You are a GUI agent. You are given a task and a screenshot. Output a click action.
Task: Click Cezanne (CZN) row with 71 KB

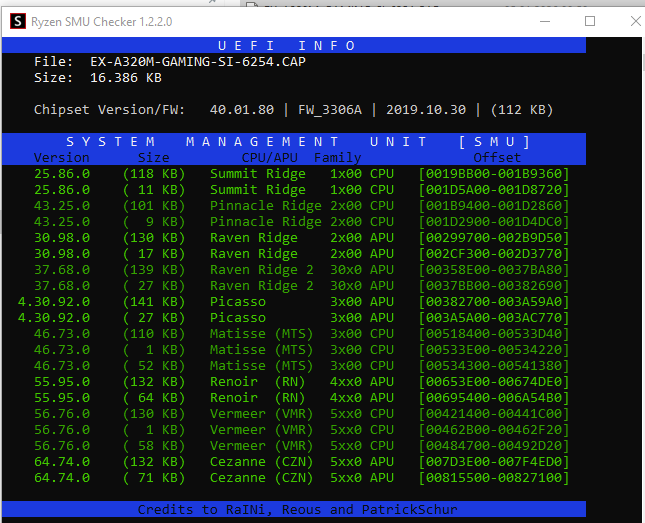coord(302,478)
